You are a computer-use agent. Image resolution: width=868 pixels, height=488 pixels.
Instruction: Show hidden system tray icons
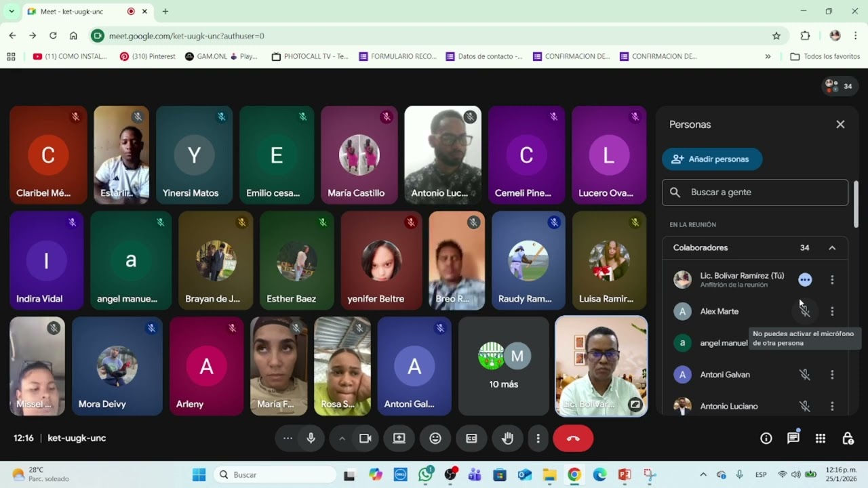(x=703, y=475)
